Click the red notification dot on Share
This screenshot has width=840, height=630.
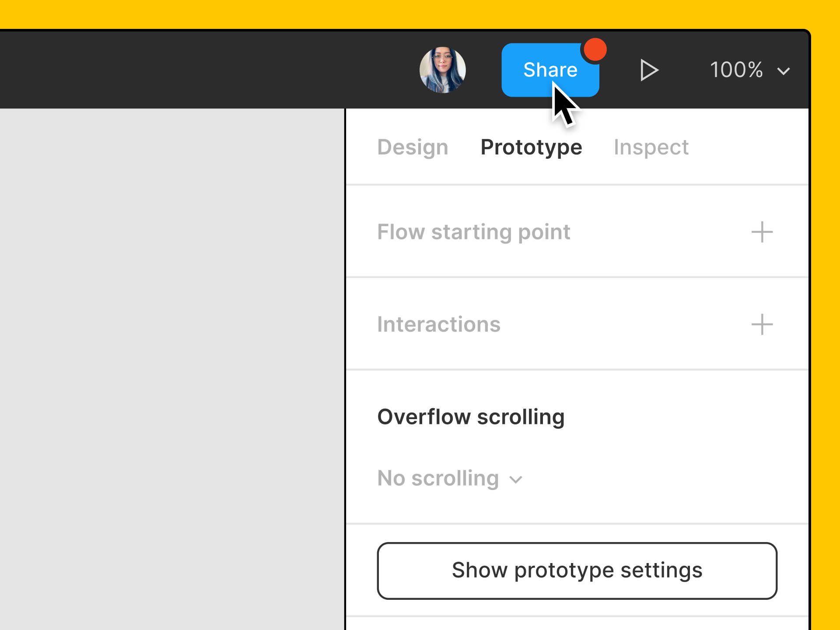coord(595,49)
